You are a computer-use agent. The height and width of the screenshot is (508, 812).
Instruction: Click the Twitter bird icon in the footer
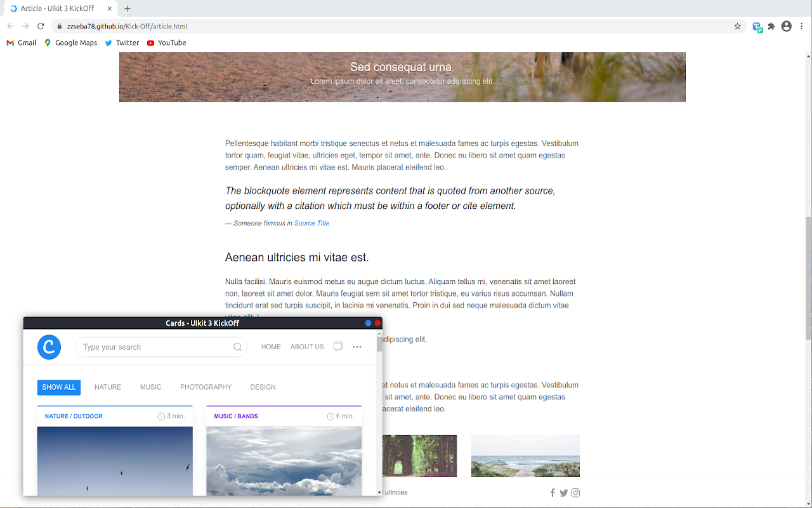pos(564,492)
